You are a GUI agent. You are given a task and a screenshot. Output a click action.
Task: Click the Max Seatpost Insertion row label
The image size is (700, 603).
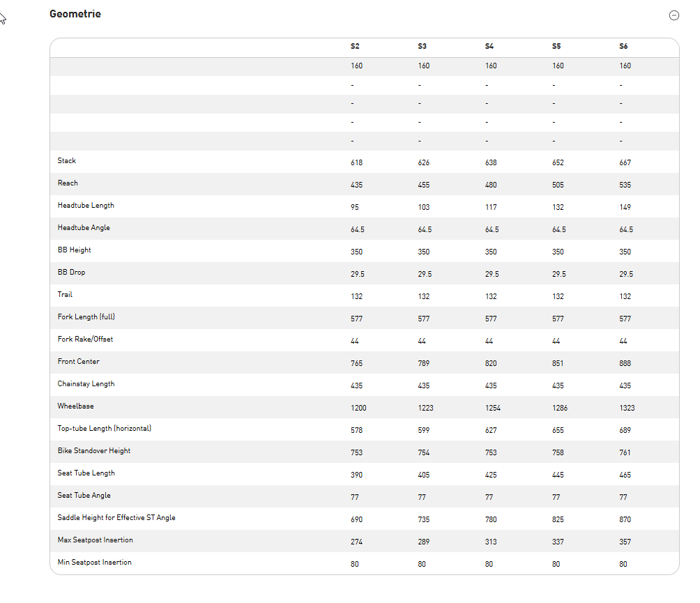click(95, 540)
